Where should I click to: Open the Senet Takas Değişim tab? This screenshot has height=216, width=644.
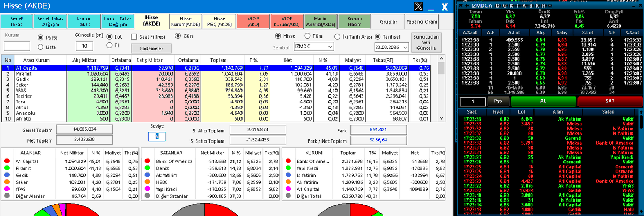click(x=50, y=21)
